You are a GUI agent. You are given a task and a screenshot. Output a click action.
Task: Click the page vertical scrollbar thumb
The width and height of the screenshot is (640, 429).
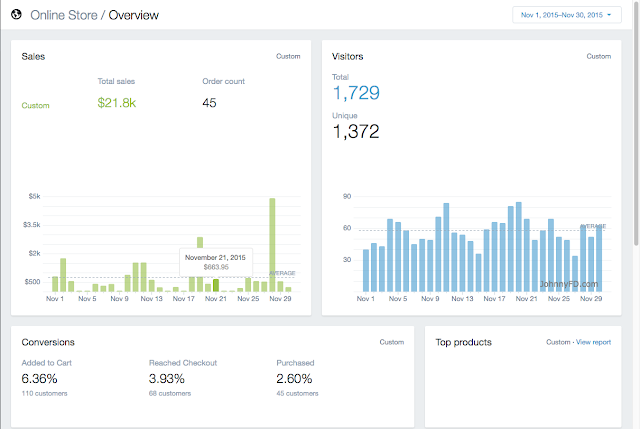click(x=636, y=122)
